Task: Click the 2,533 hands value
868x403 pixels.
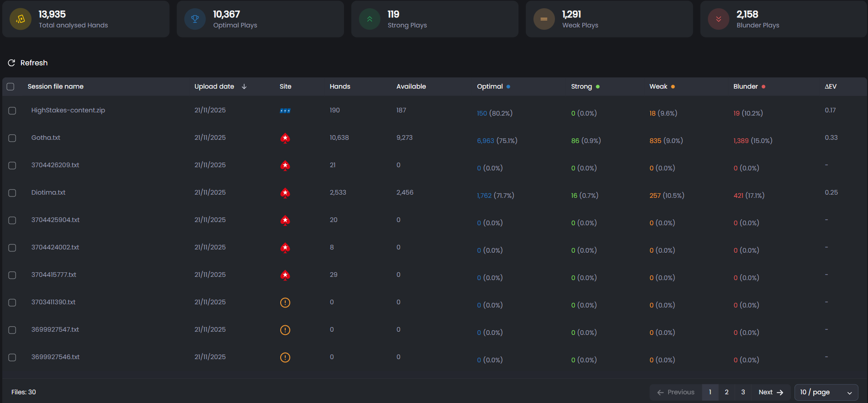Action: point(338,192)
